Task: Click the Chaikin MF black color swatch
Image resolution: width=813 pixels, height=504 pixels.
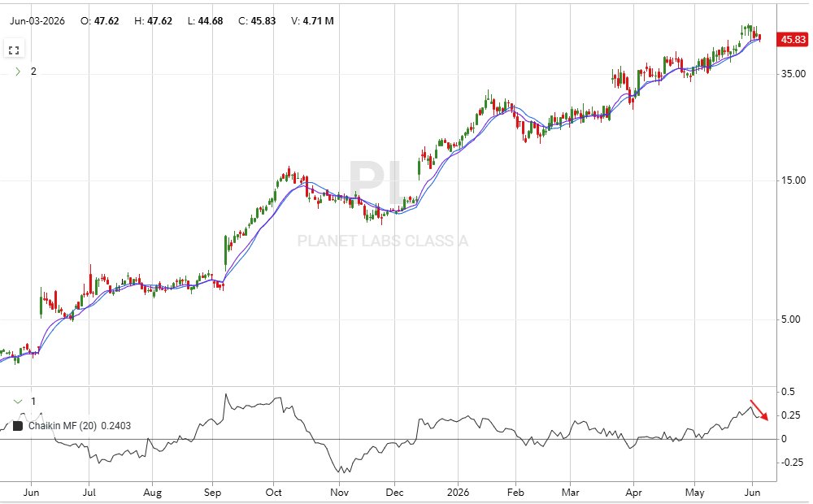Action: point(18,426)
